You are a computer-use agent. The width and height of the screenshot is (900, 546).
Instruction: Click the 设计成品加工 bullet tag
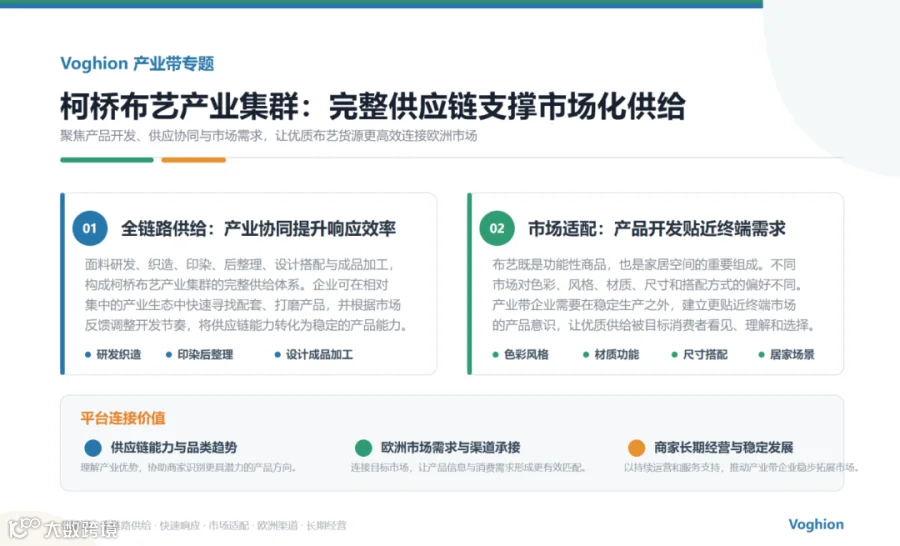pyautogui.click(x=313, y=355)
